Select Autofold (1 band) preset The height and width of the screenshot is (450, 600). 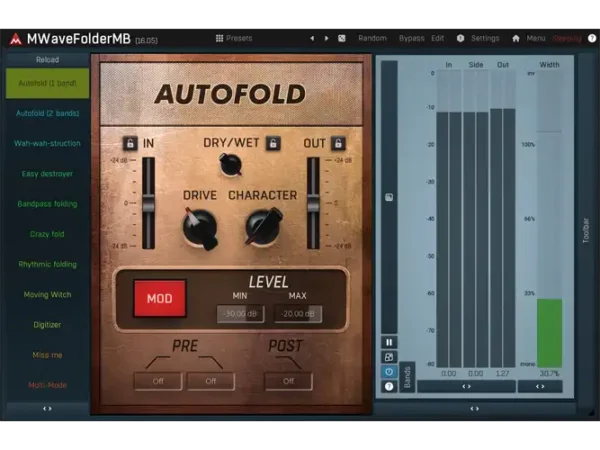point(47,83)
